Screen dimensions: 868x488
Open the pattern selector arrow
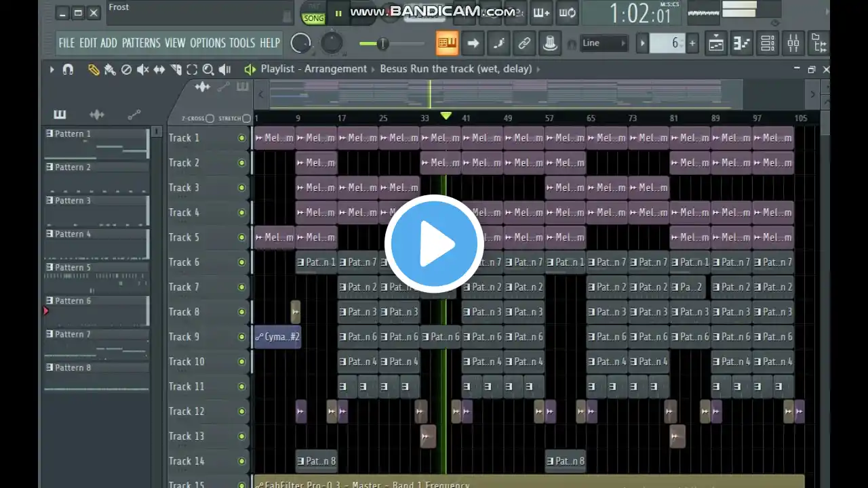642,43
